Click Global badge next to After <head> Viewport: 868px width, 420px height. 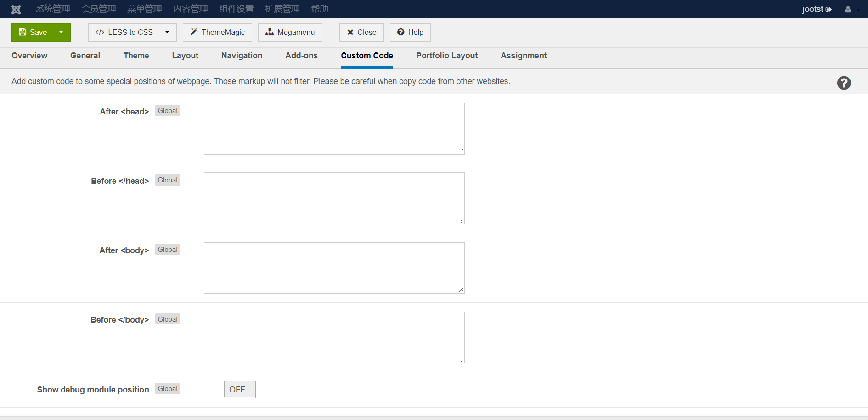coord(168,111)
